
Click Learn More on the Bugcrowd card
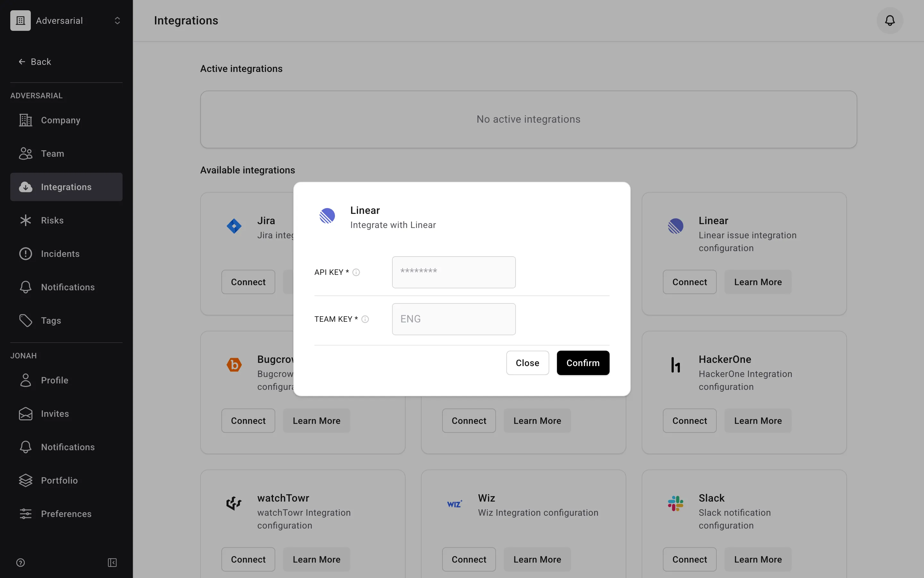coord(317,421)
